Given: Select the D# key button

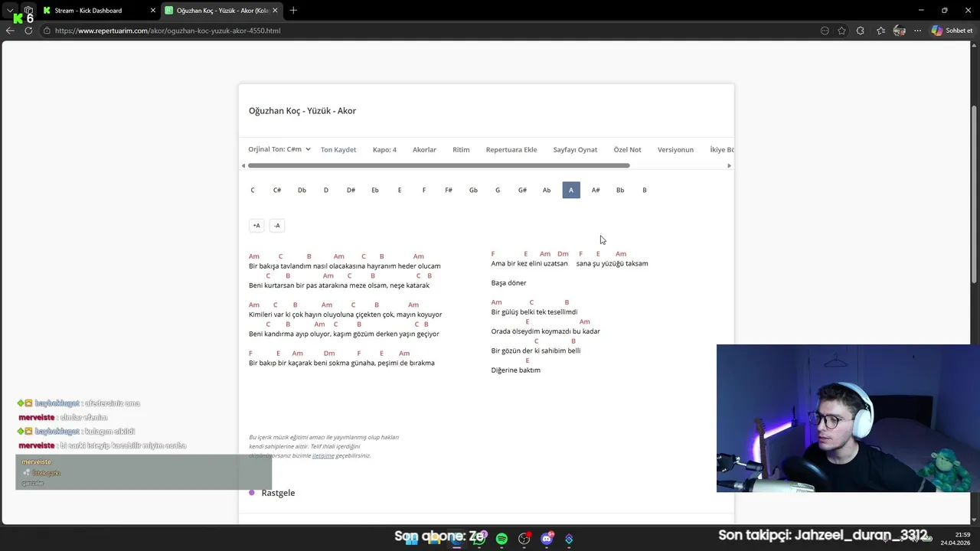Looking at the screenshot, I should (x=351, y=190).
